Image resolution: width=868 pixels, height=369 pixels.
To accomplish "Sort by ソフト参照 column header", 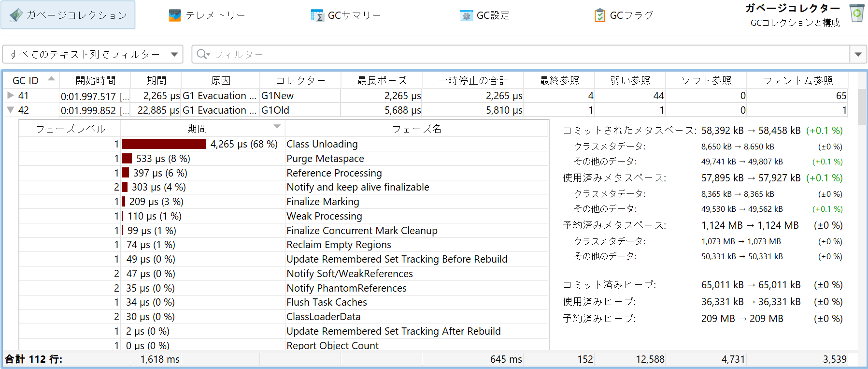I will (x=706, y=80).
